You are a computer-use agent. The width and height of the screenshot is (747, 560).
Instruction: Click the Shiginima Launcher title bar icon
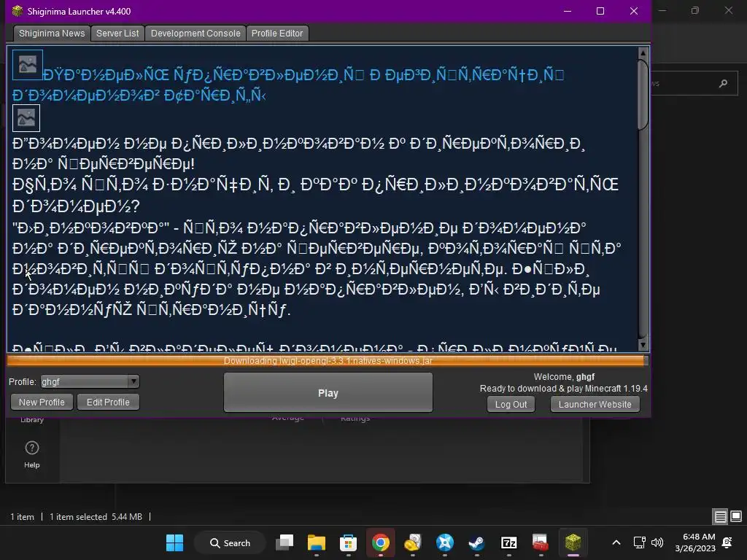18,11
